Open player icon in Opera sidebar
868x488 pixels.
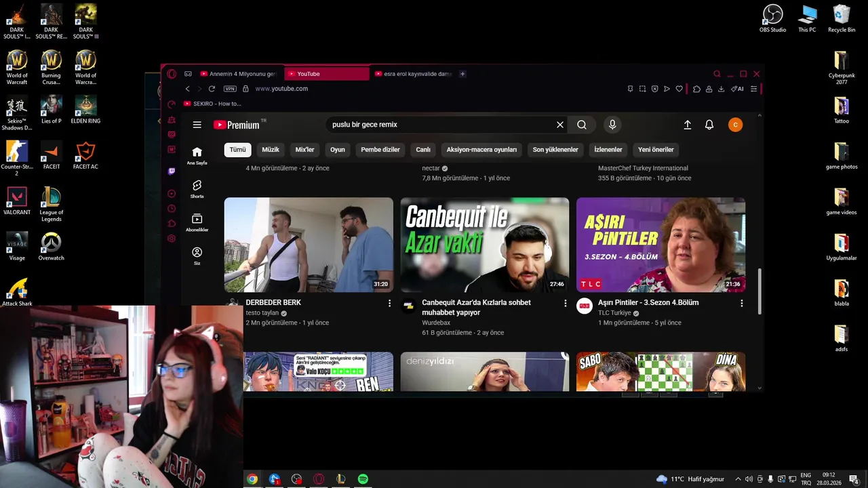pos(172,194)
